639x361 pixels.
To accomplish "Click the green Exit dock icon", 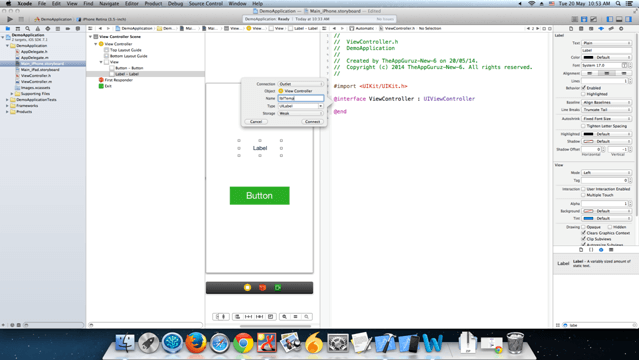I will click(278, 288).
